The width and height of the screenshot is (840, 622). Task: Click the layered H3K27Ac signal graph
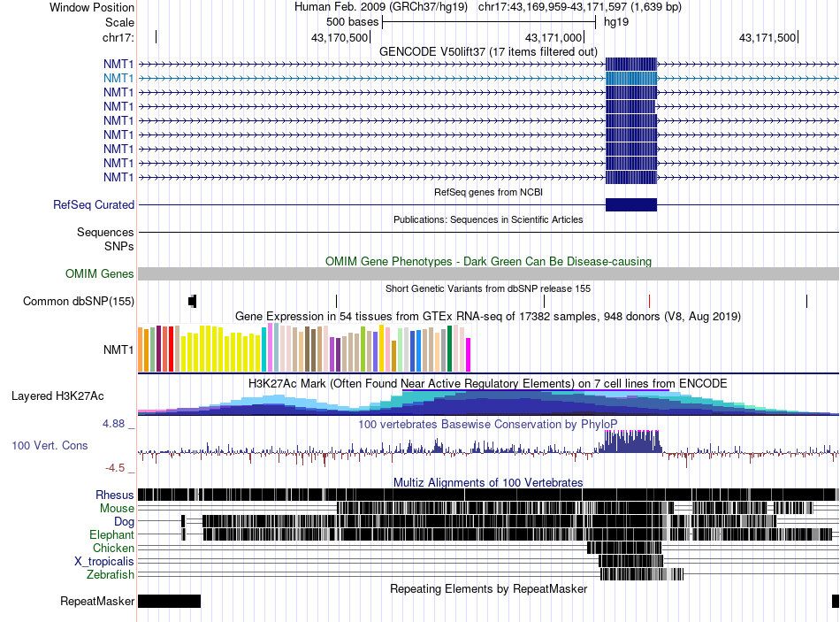(488, 403)
